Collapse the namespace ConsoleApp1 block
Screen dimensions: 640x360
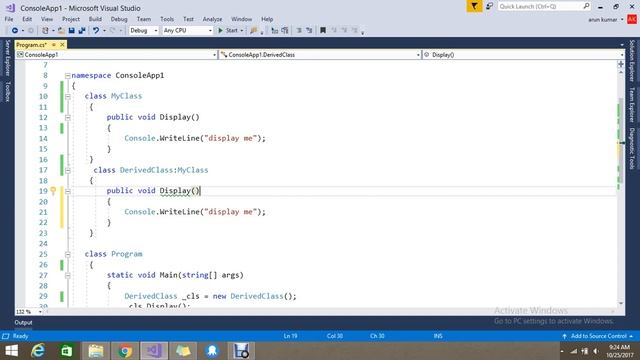pos(68,76)
